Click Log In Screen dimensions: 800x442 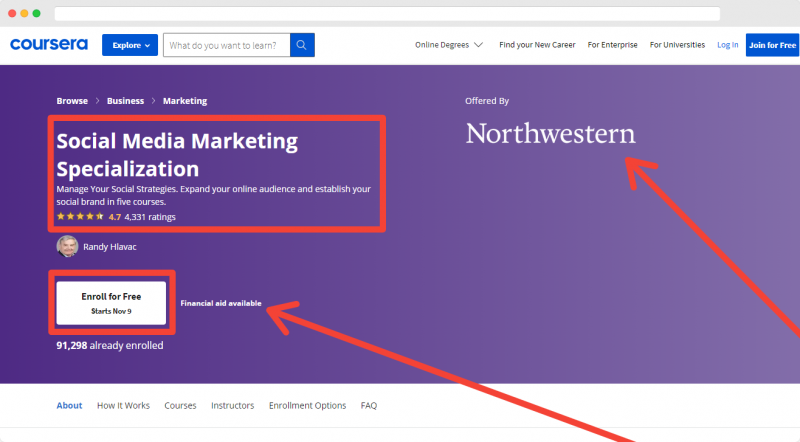[728, 45]
